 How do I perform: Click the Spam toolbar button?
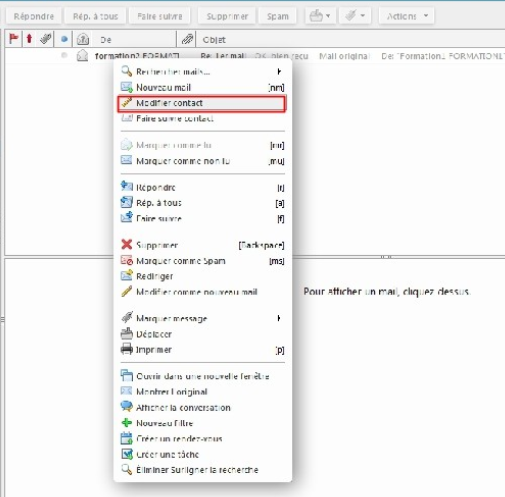coord(277,16)
